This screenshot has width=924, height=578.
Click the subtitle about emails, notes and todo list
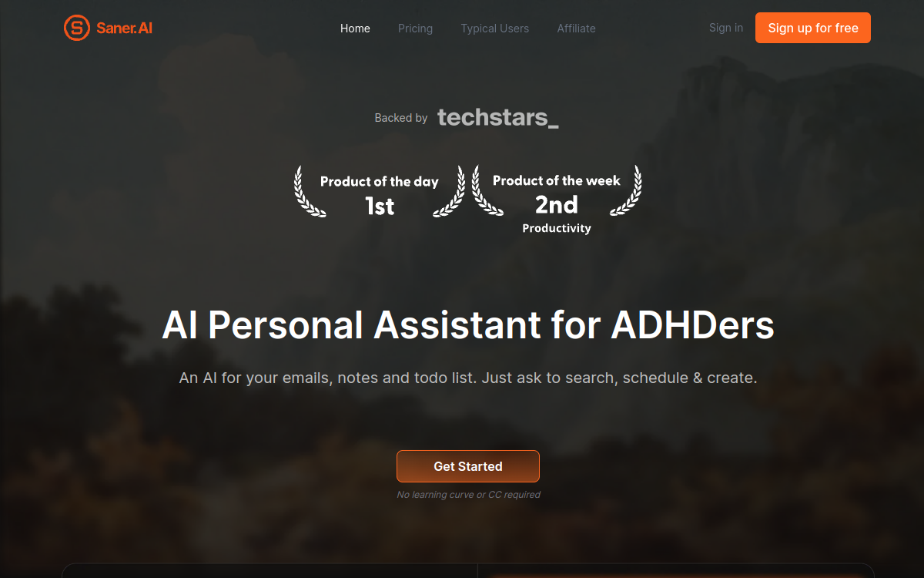click(468, 378)
